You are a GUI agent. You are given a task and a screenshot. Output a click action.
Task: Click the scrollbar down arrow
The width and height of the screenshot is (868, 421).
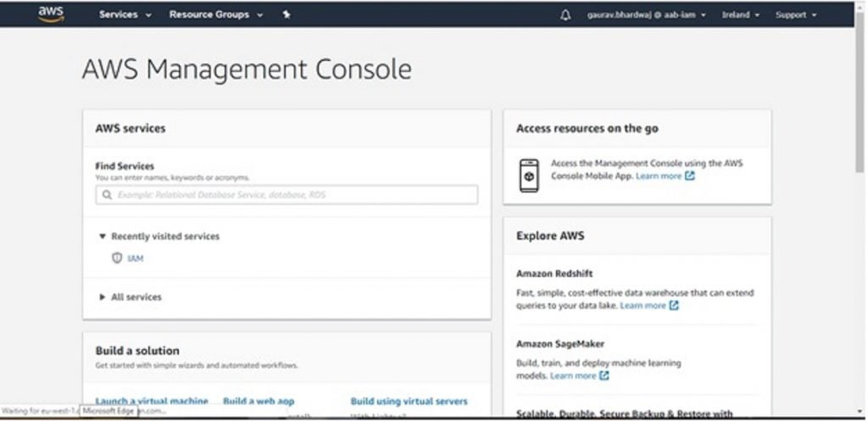point(860,412)
